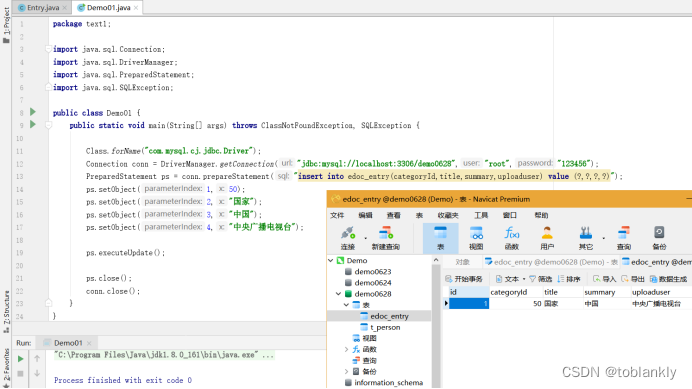Switch to the Entry.java editor tab
The image size is (692, 389).
click(x=43, y=8)
